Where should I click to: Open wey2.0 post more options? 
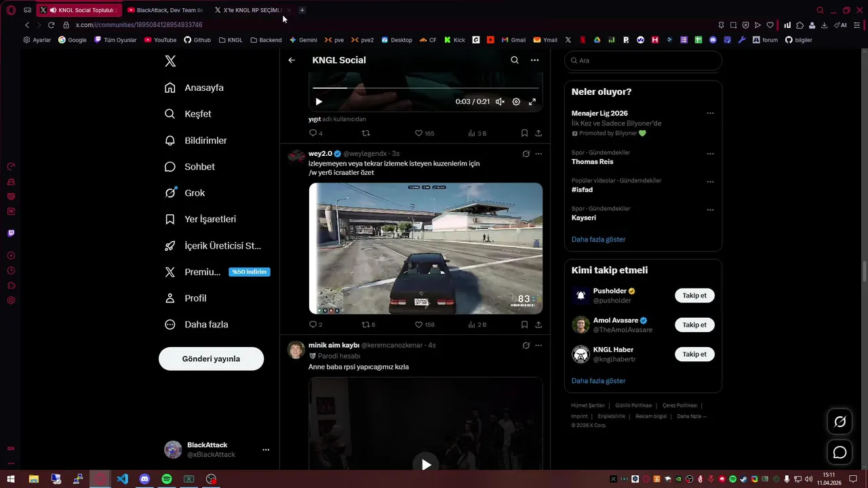tap(538, 154)
